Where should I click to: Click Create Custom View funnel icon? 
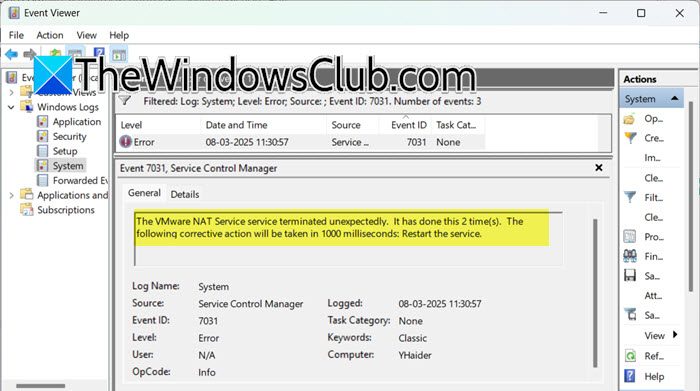630,138
